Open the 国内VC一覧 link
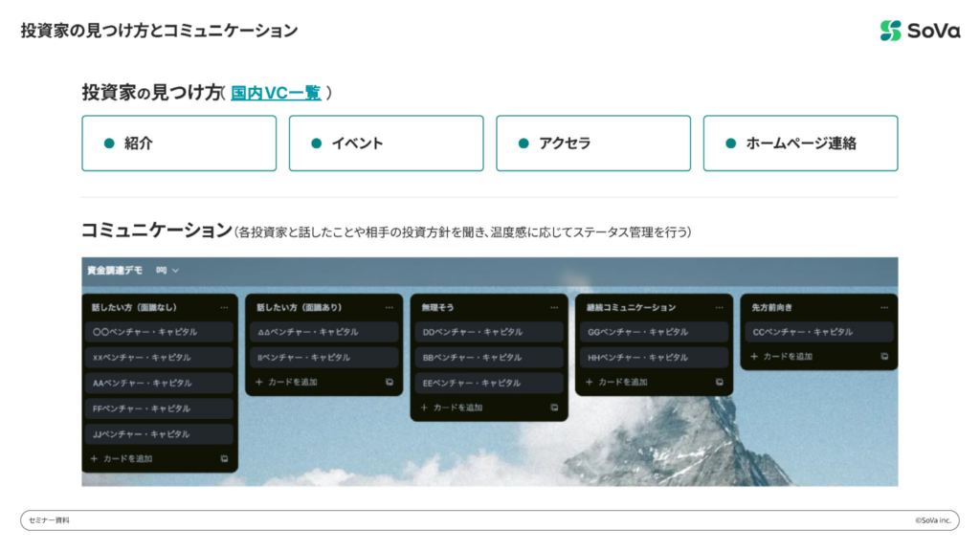This screenshot has width=980, height=551. click(276, 93)
